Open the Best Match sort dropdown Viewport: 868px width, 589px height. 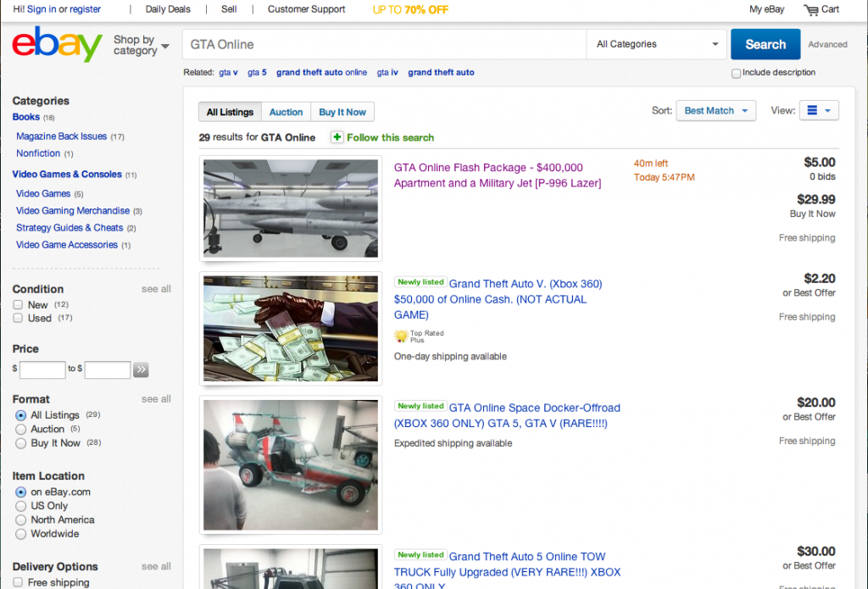(x=715, y=110)
